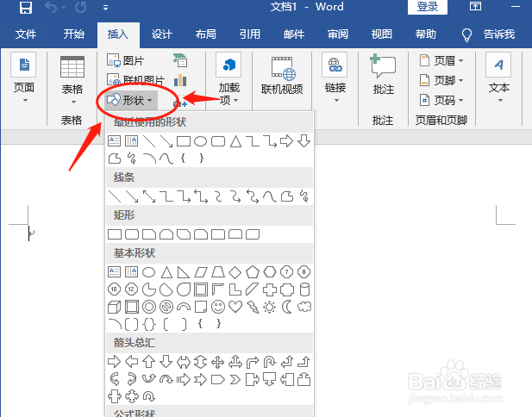Click the Undo arrow icon

pyautogui.click(x=51, y=7)
